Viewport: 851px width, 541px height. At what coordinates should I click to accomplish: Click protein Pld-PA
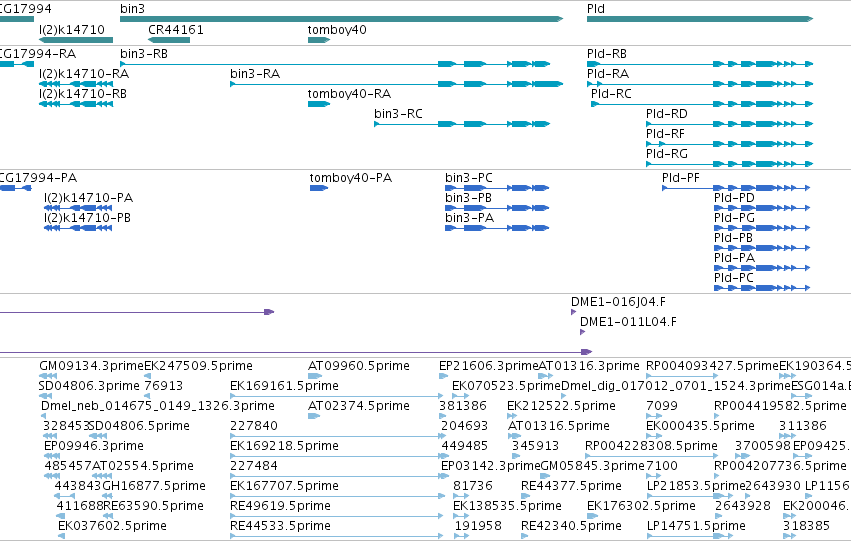pyautogui.click(x=762, y=269)
